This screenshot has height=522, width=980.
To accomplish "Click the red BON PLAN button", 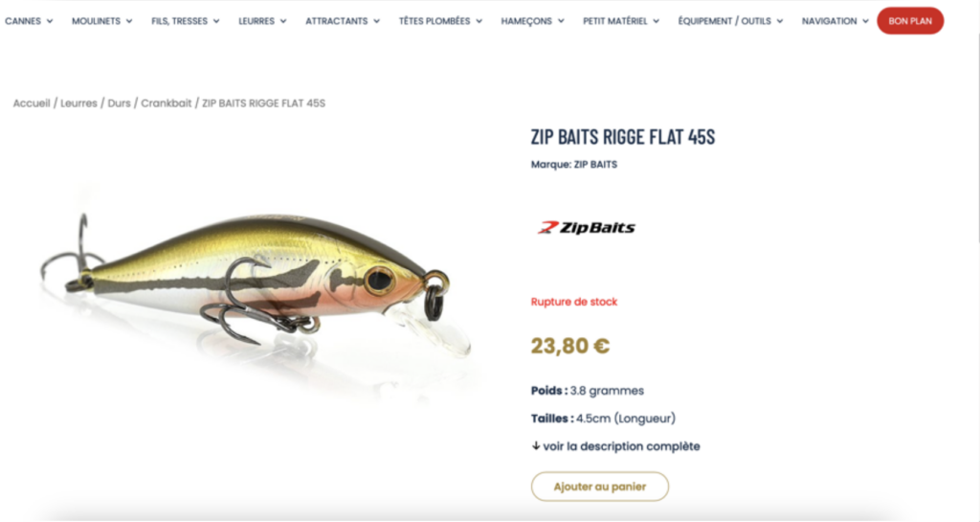I will (x=910, y=21).
